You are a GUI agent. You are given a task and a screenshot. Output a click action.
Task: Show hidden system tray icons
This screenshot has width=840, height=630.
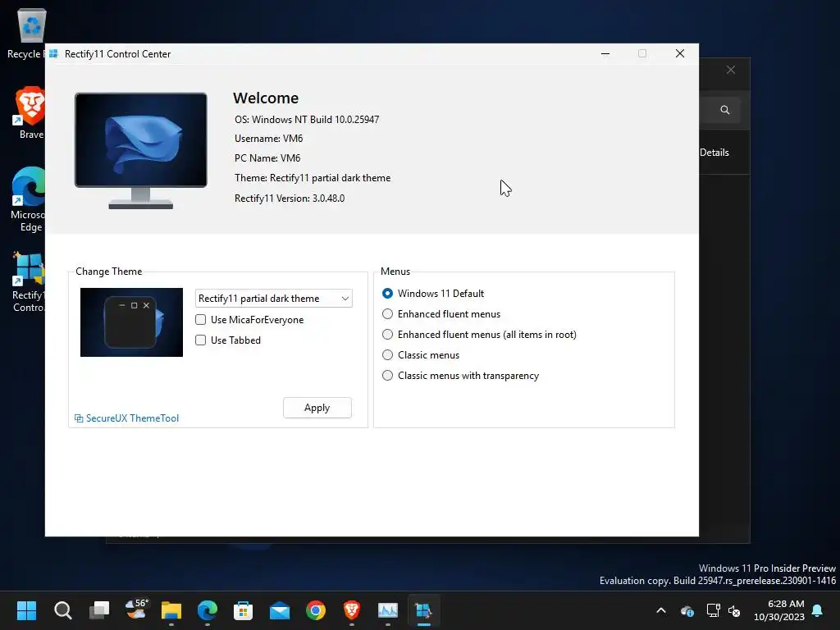click(661, 610)
